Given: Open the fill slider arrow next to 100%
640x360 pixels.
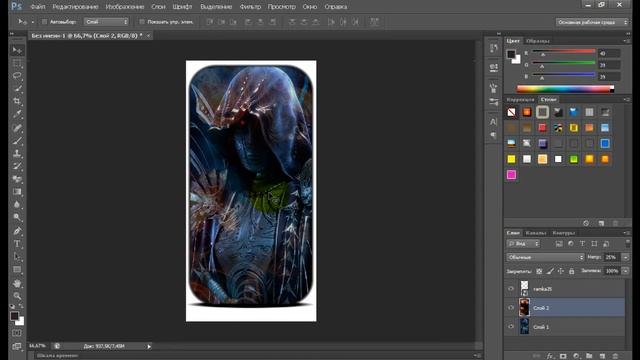Looking at the screenshot, I should point(625,271).
